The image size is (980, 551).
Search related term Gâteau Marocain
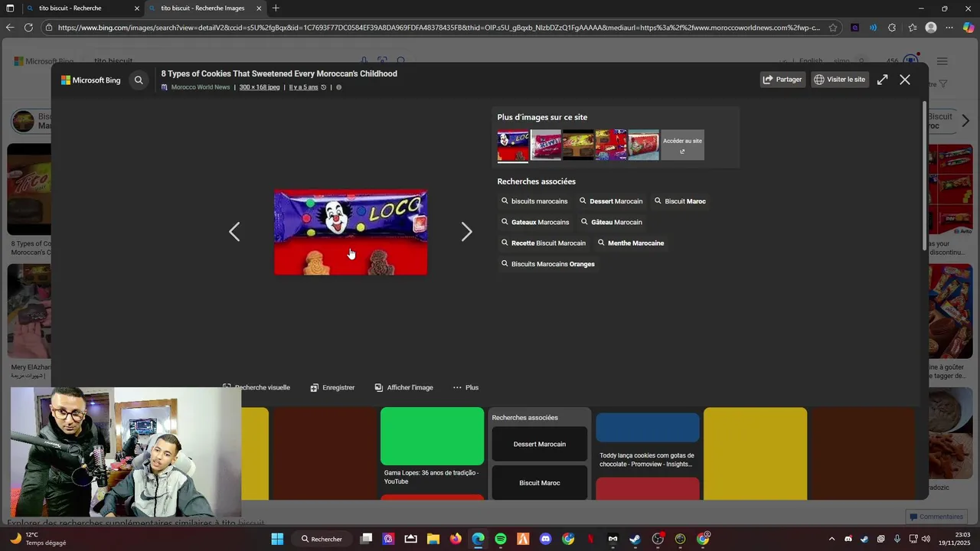coord(611,222)
